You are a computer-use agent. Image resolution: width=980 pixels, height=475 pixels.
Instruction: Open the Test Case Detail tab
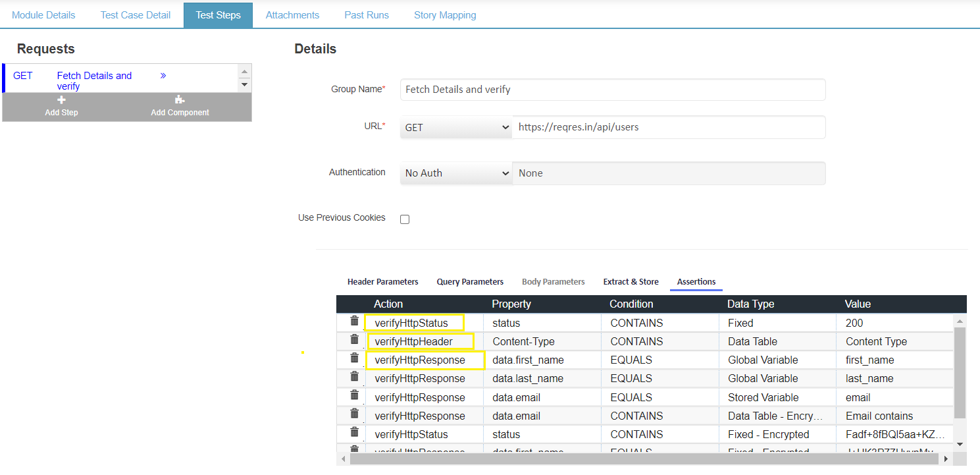pos(136,15)
